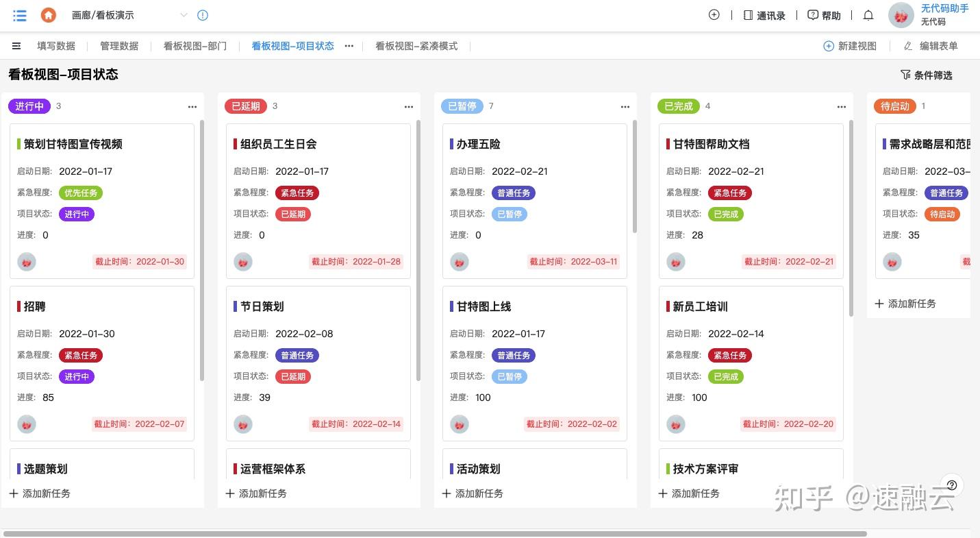Open the list menu icon at top left

[x=20, y=15]
